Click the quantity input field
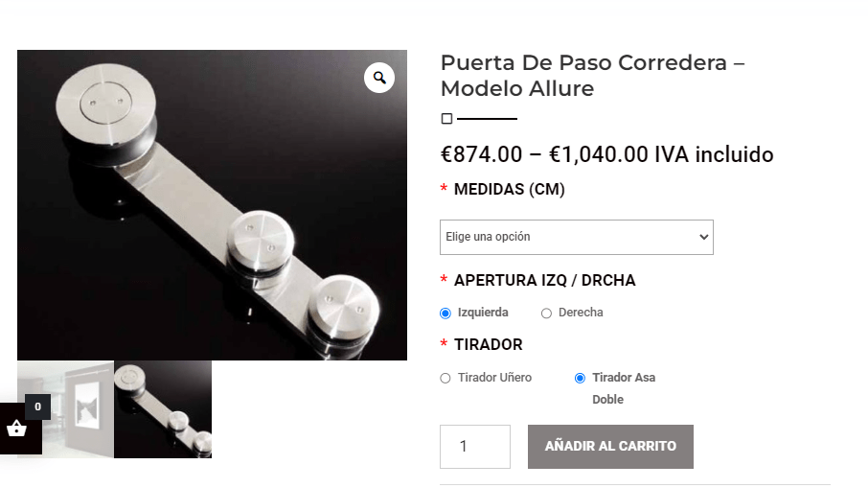The width and height of the screenshot is (868, 488). (475, 447)
